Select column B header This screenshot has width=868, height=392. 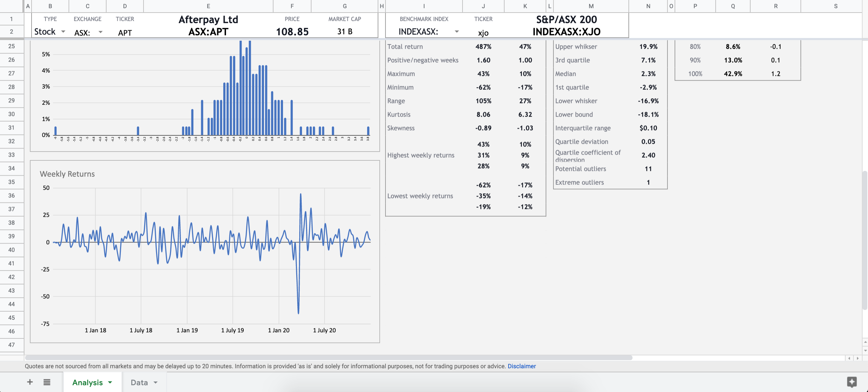50,6
